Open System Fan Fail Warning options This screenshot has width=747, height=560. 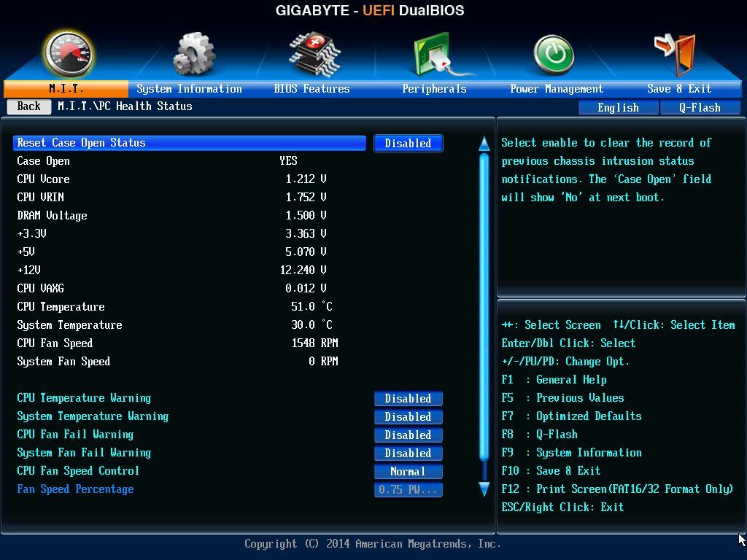(x=409, y=453)
